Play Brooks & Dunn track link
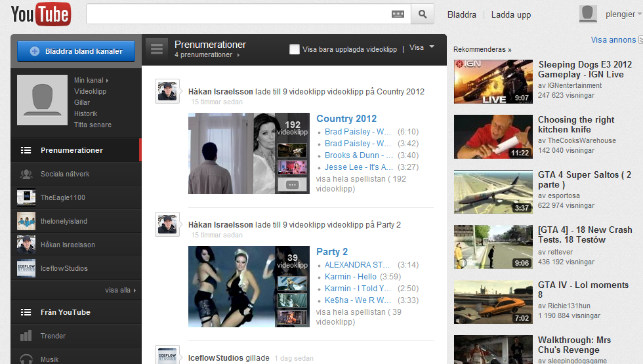 click(359, 155)
